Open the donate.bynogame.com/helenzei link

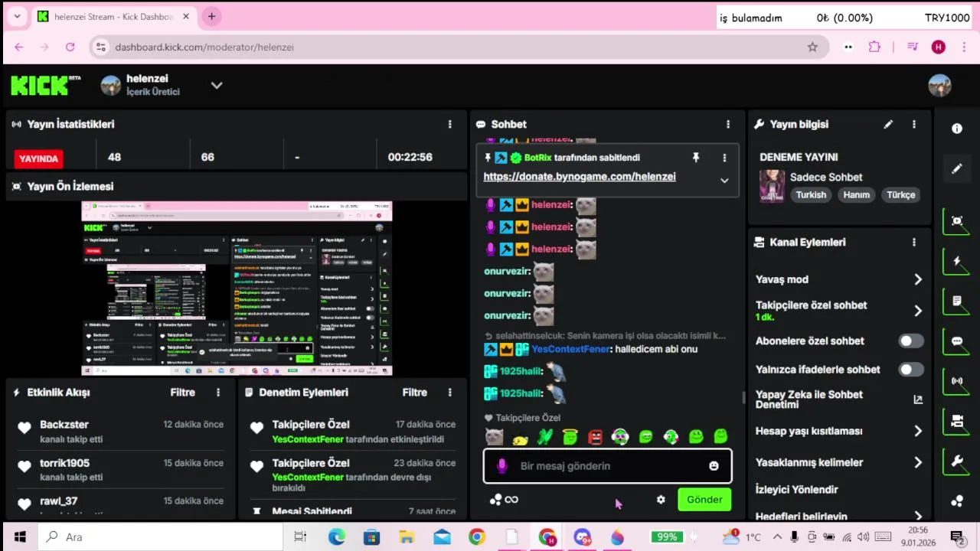580,177
